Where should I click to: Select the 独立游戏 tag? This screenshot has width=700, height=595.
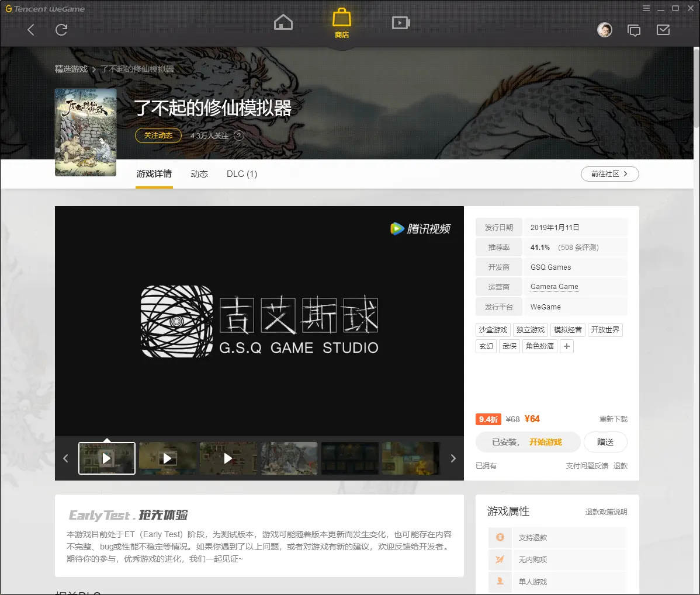coord(531,330)
